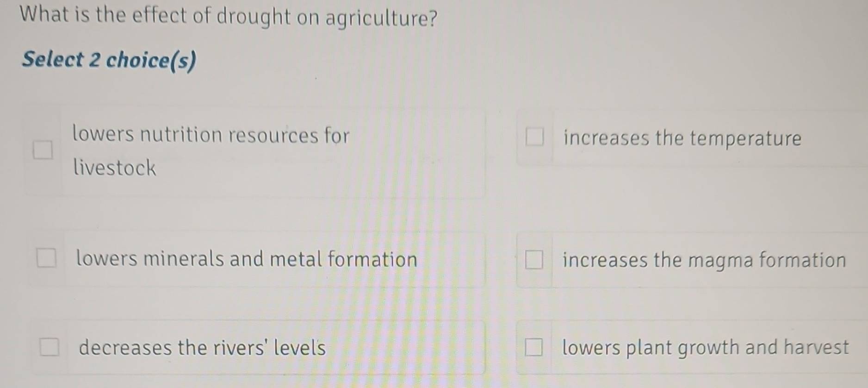Choose the 'lowers minerals and metal formation' label
Image resolution: width=868 pixels, height=388 pixels.
click(247, 259)
